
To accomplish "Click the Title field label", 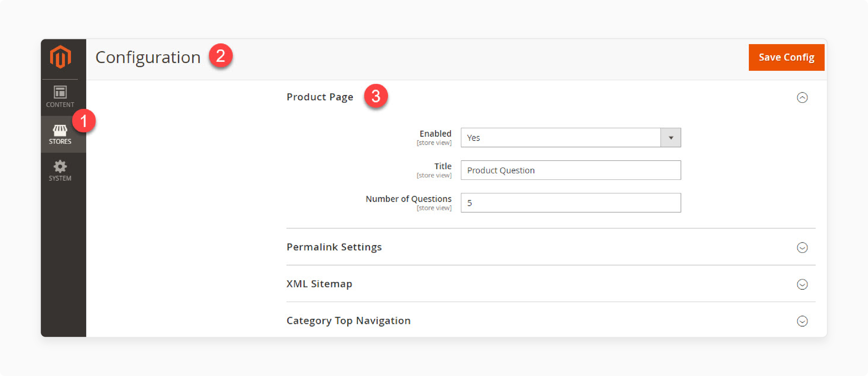I will (442, 166).
